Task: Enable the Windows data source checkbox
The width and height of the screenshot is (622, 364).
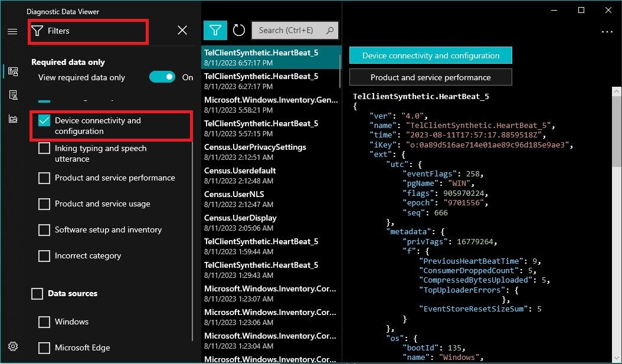Action: [x=44, y=322]
